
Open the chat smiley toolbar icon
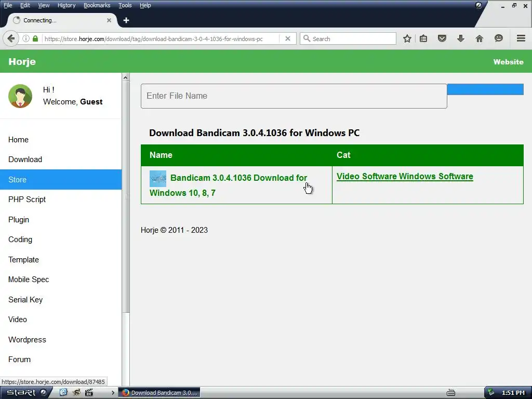pos(498,38)
